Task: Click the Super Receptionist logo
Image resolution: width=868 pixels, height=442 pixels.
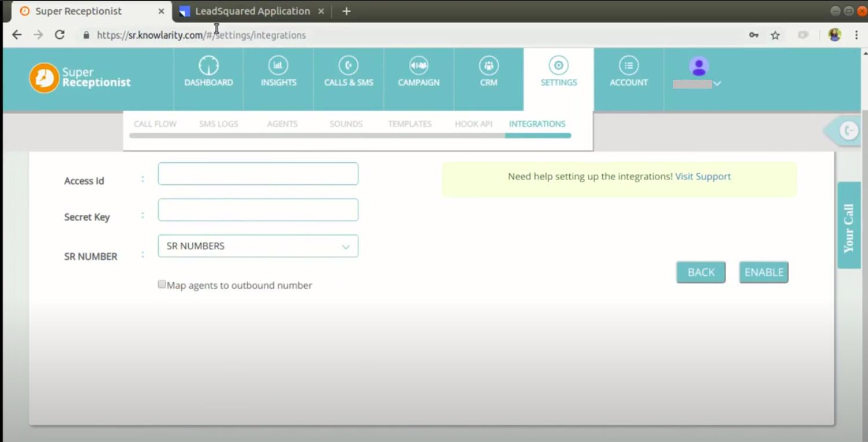Action: 80,78
